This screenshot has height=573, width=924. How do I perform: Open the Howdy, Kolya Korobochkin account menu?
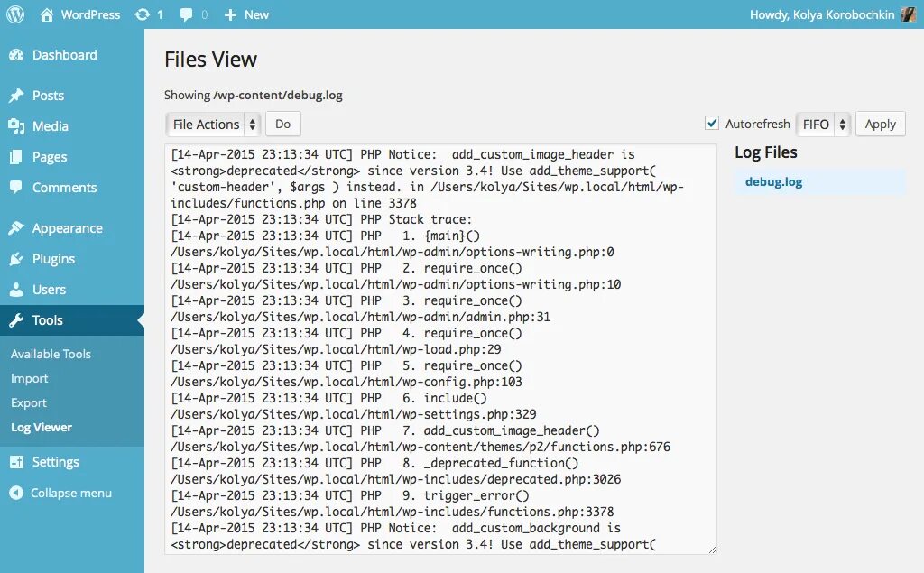pos(822,14)
